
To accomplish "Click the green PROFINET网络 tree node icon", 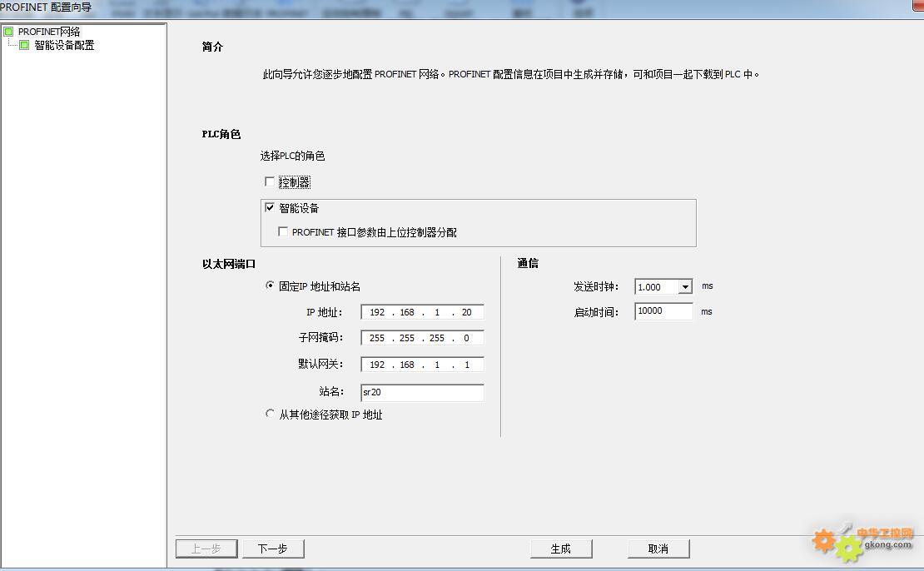I will [8, 32].
